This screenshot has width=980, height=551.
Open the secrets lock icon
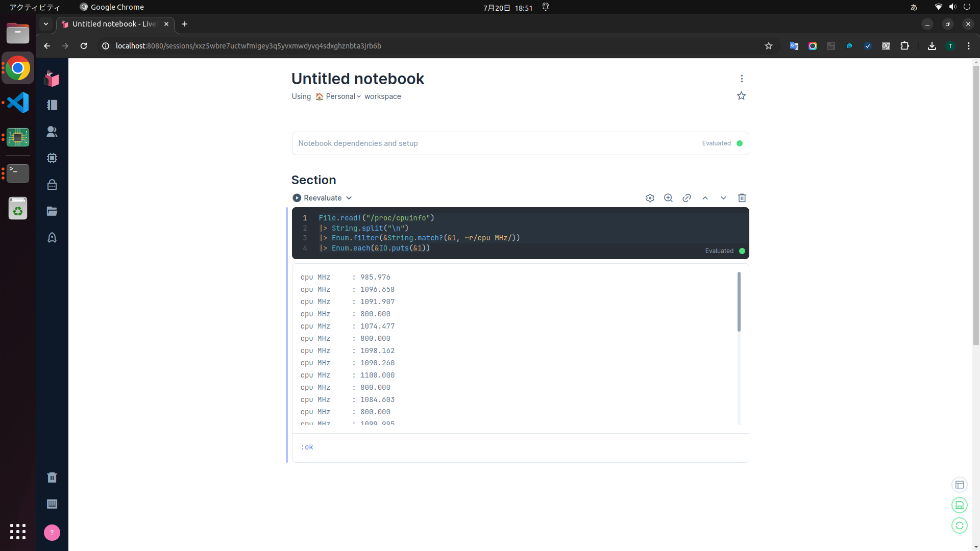pos(52,185)
